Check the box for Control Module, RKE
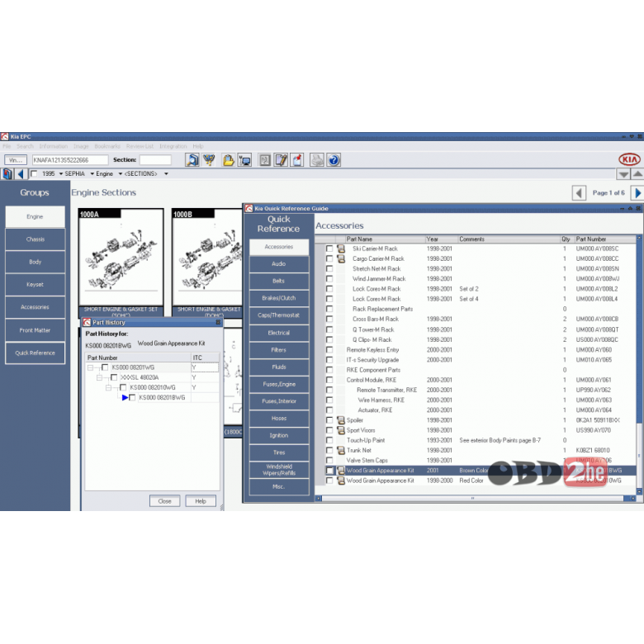 [x=329, y=380]
